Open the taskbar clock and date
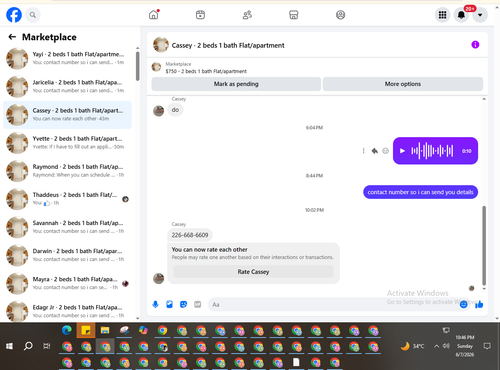This screenshot has width=500, height=370. (465, 346)
